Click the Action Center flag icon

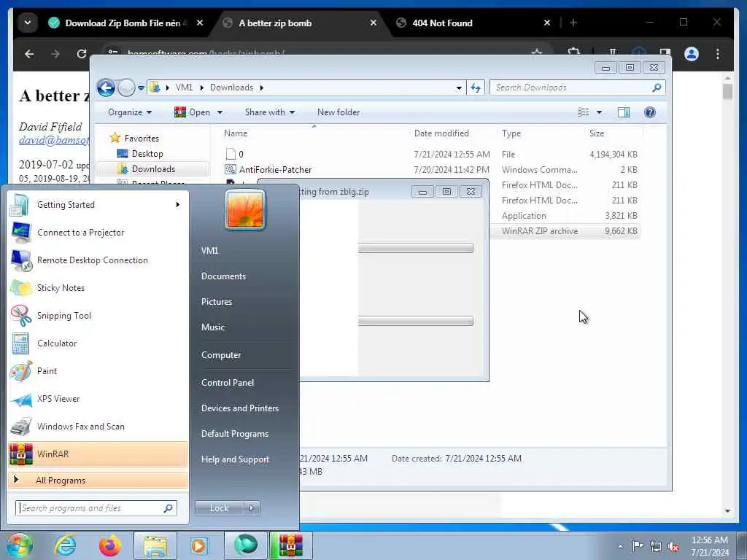point(638,546)
